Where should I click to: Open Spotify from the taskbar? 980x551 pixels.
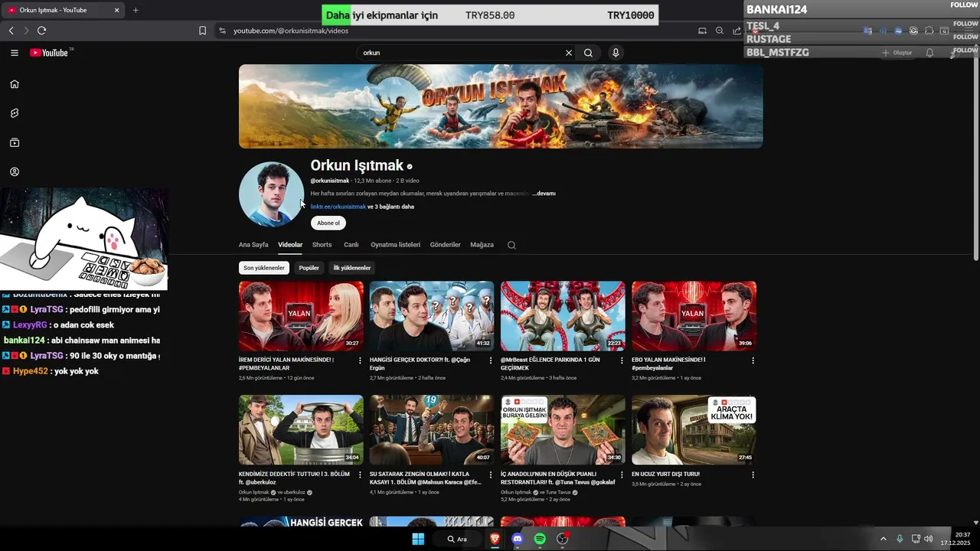[x=540, y=539]
